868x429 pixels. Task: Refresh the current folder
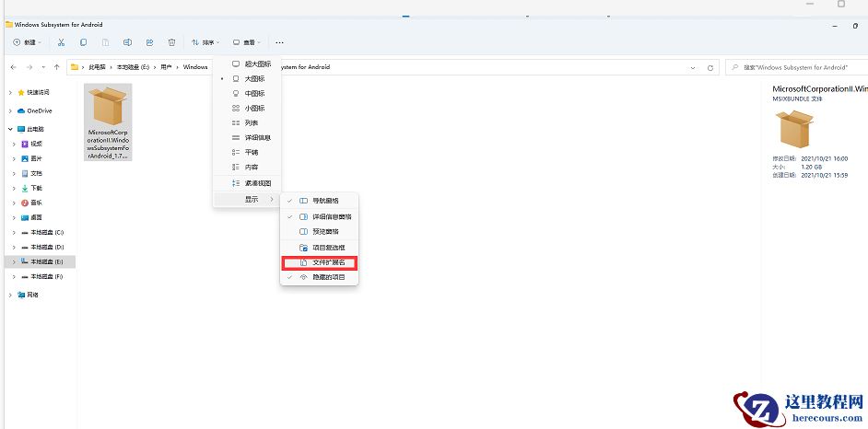click(x=710, y=67)
